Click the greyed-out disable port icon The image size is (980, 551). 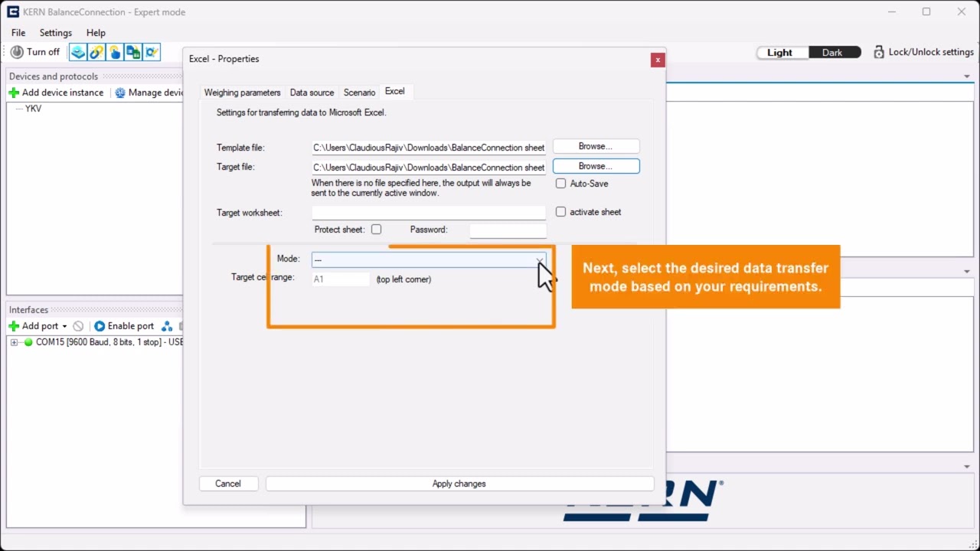(78, 326)
